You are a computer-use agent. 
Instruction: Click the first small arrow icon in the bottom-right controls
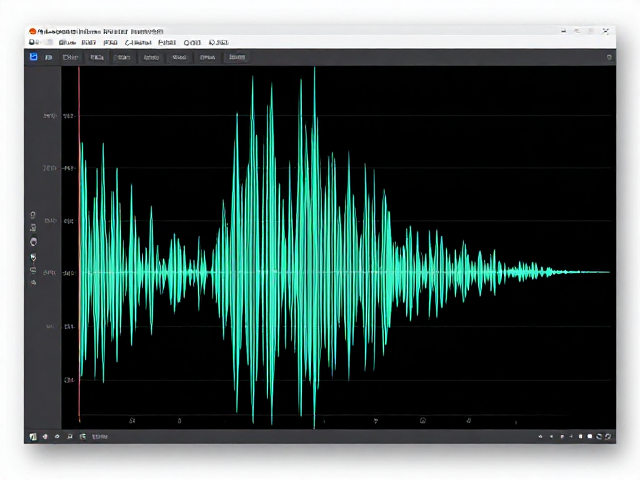[540, 437]
